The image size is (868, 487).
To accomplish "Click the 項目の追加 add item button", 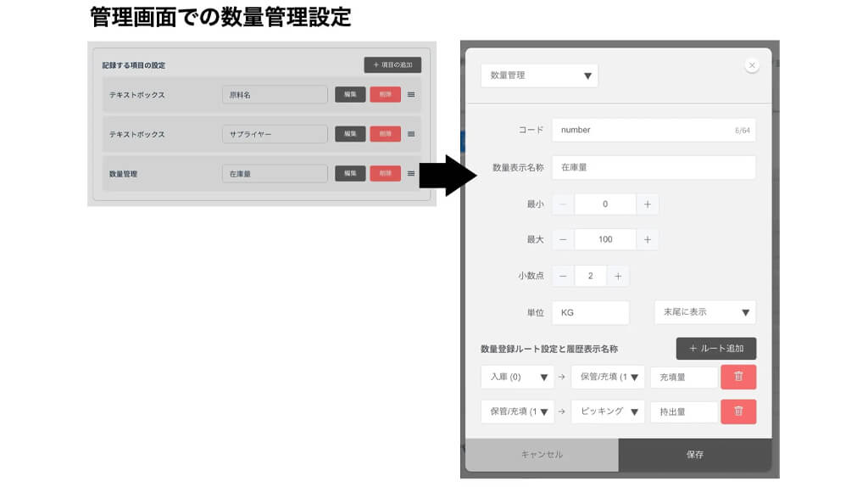I will coord(392,64).
